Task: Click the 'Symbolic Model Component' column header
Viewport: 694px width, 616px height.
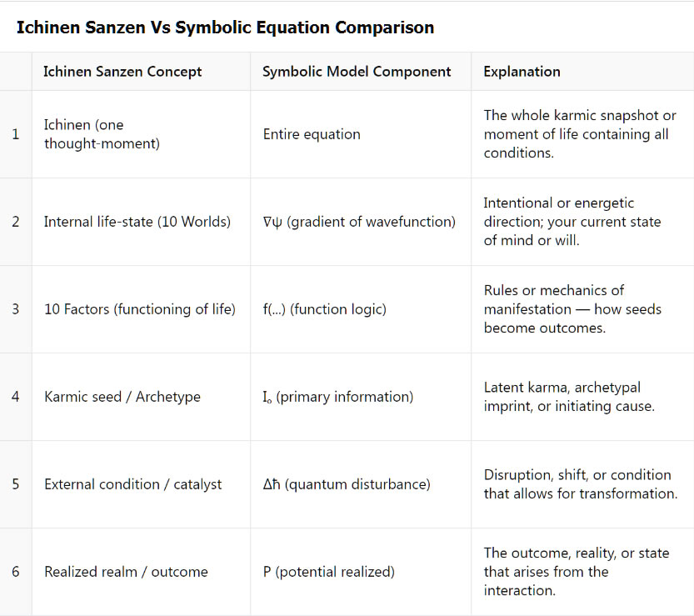Action: pyautogui.click(x=357, y=72)
